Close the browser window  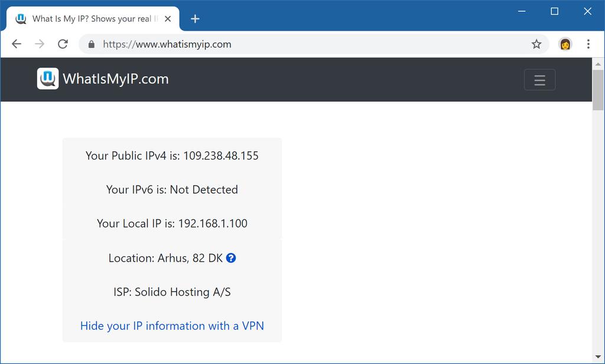pyautogui.click(x=587, y=11)
